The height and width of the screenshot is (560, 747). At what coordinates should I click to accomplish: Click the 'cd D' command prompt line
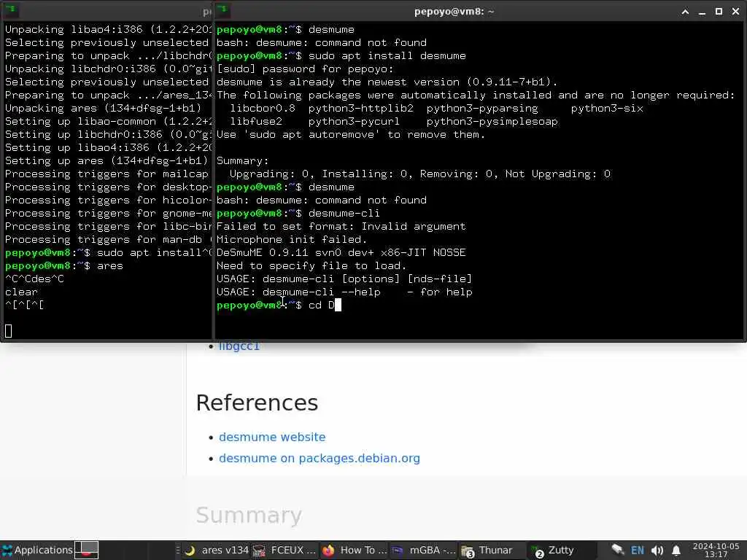coord(279,306)
